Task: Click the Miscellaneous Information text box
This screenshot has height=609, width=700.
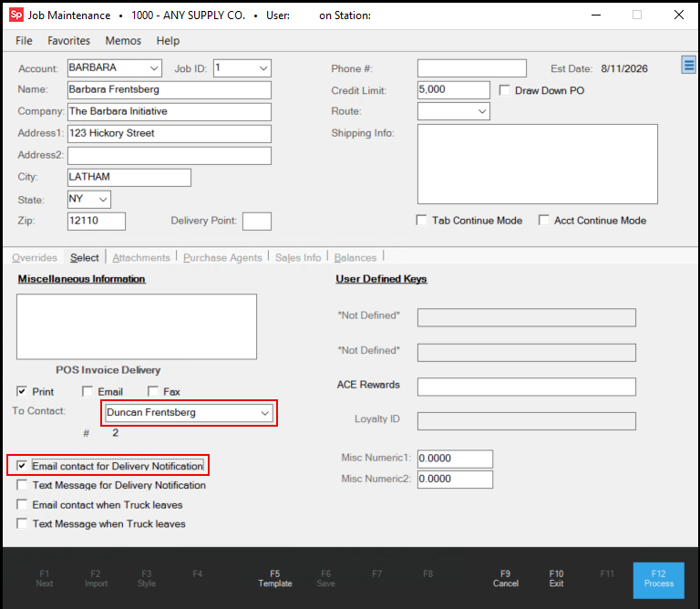Action: pyautogui.click(x=137, y=326)
